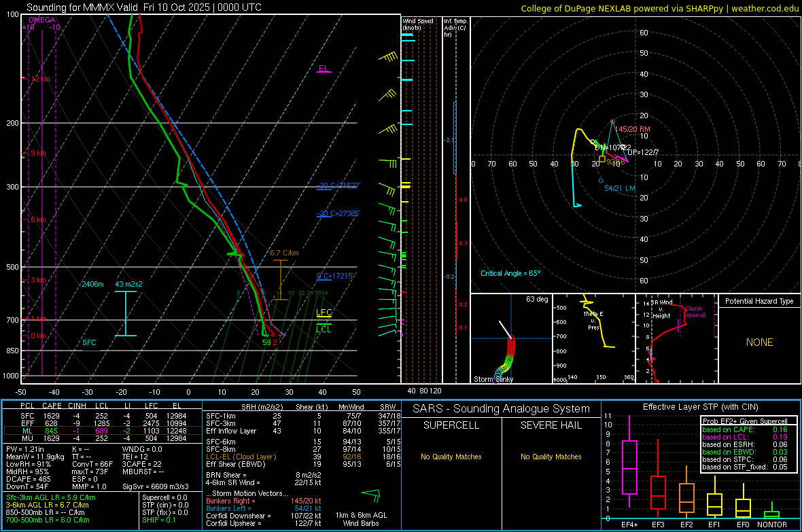This screenshot has height=532, width=802.
Task: Click the Potential Hazard Type header
Action: (x=759, y=301)
